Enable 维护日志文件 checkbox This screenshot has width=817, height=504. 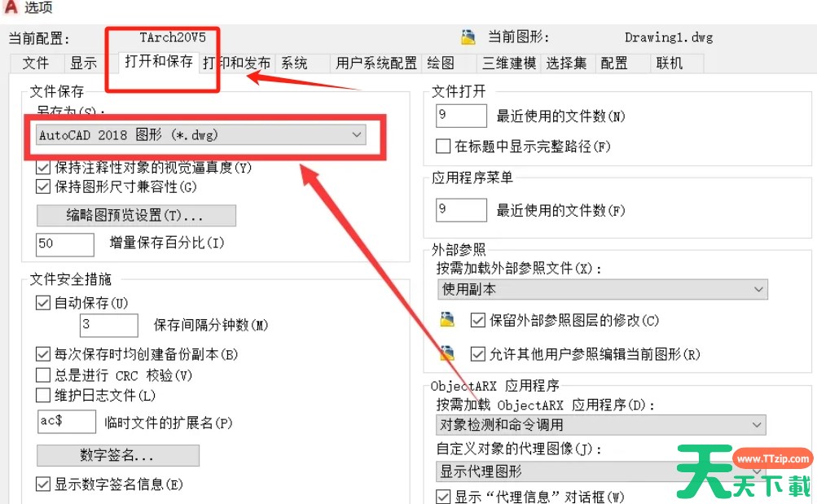click(x=42, y=395)
